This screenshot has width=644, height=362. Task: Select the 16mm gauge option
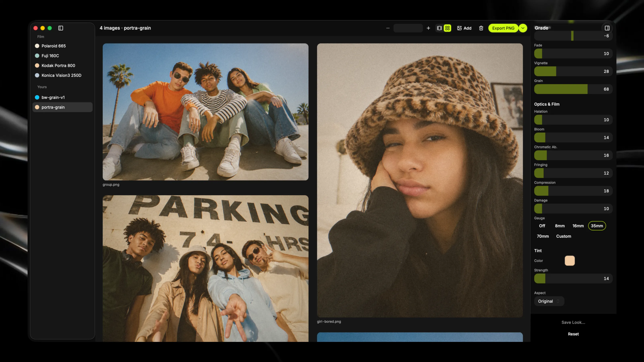[578, 226]
